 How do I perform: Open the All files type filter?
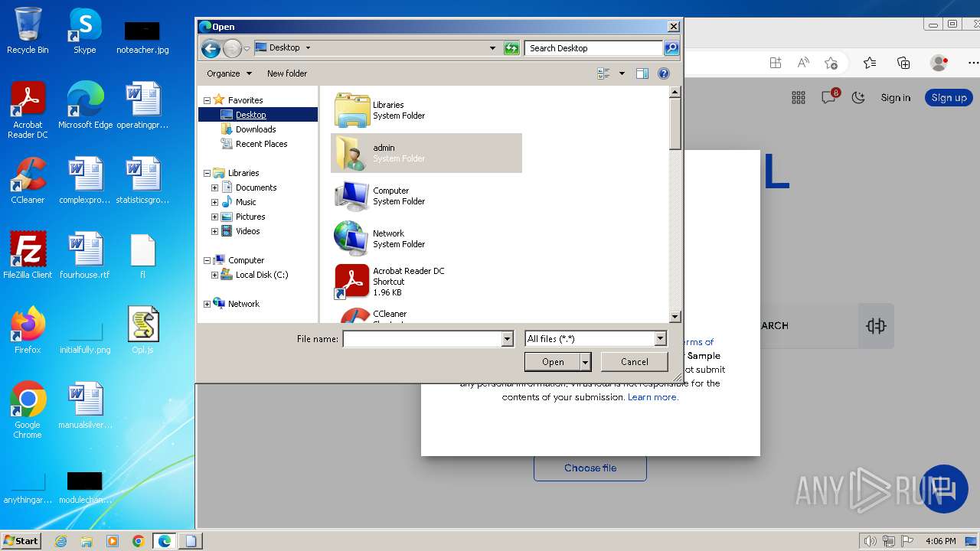pos(595,339)
